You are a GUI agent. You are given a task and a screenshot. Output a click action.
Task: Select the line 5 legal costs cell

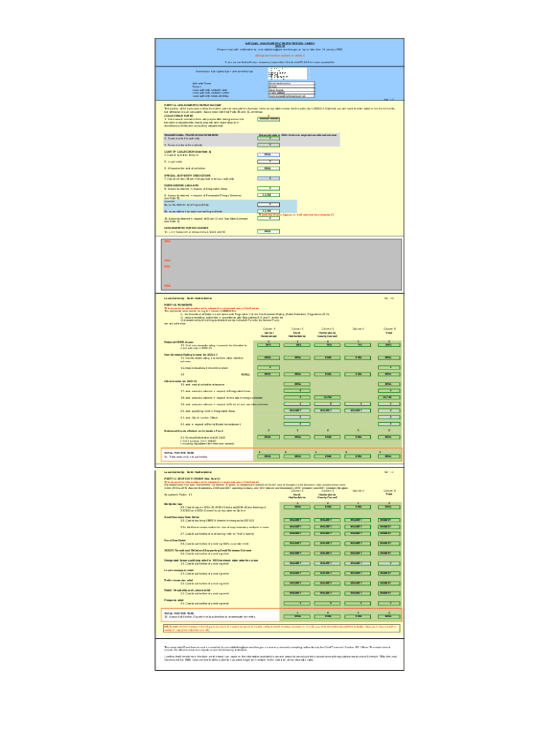[268, 162]
